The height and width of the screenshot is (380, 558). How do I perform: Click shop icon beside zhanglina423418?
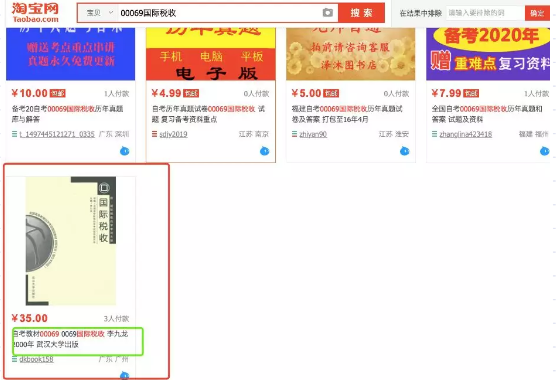[x=435, y=134]
